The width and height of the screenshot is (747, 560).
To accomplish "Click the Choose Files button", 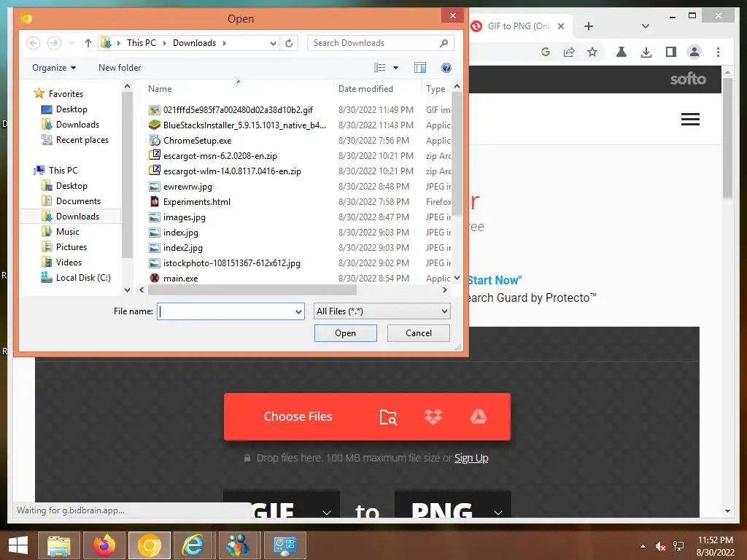I will pyautogui.click(x=298, y=416).
